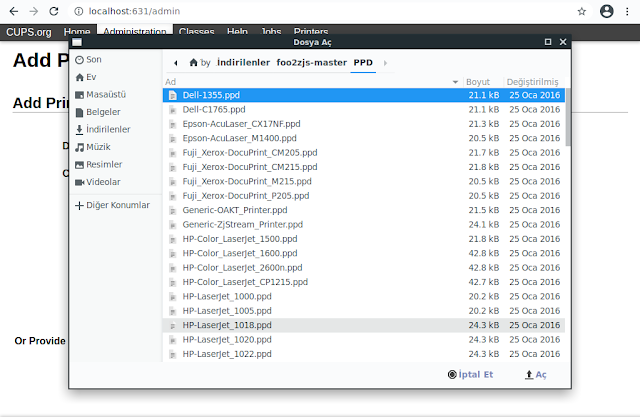Click the Aç open button
Image resolution: width=640 pixels, height=417 pixels.
pyautogui.click(x=535, y=375)
